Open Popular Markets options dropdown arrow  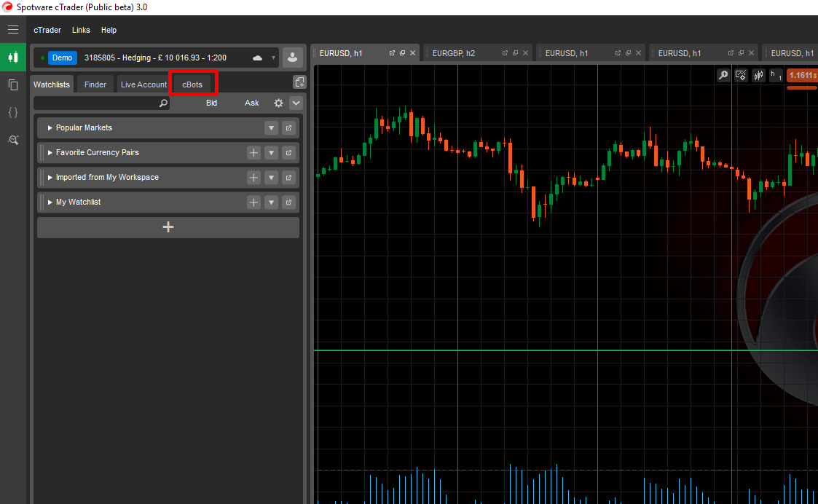pos(271,128)
